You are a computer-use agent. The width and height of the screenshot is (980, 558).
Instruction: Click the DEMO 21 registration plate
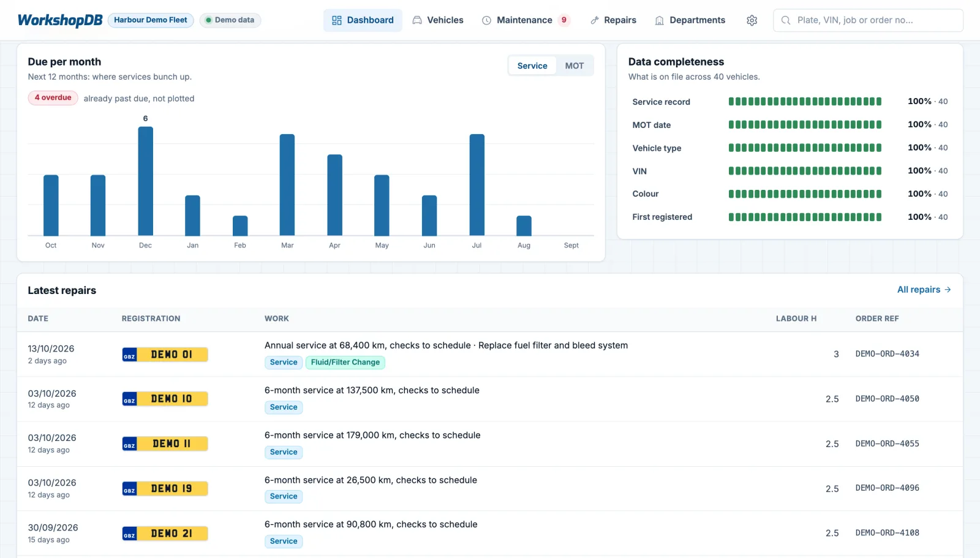[x=165, y=533]
